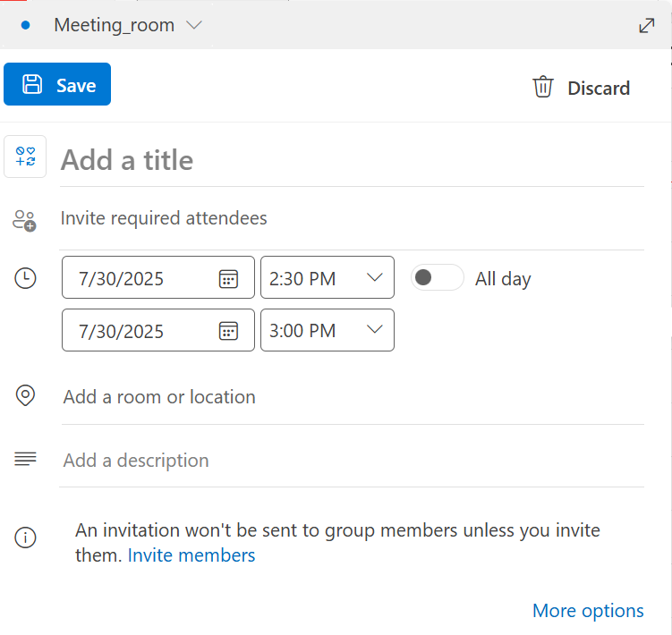
Task: Click the Invite required attendees field
Action: coord(352,218)
